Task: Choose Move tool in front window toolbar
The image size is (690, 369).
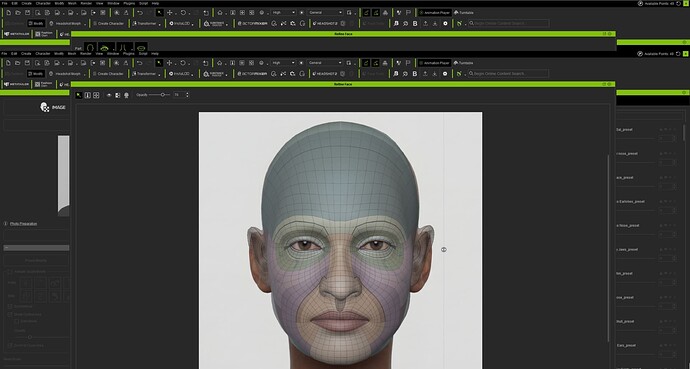Action: tap(169, 63)
